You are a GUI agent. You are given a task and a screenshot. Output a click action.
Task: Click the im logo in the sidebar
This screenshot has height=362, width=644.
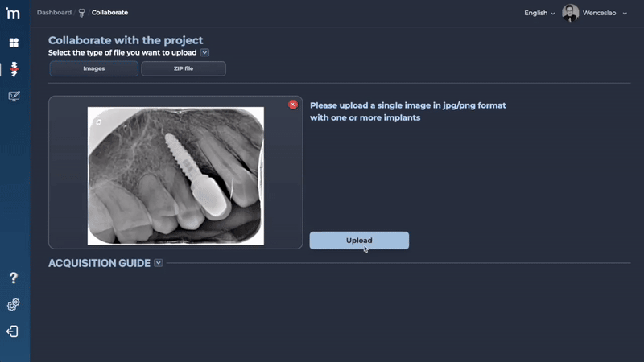[x=13, y=13]
